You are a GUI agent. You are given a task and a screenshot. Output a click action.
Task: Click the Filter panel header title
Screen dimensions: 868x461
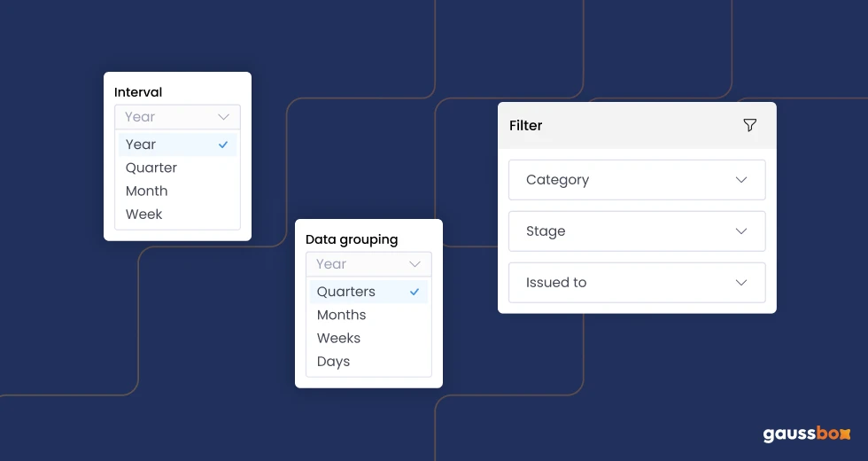point(526,125)
